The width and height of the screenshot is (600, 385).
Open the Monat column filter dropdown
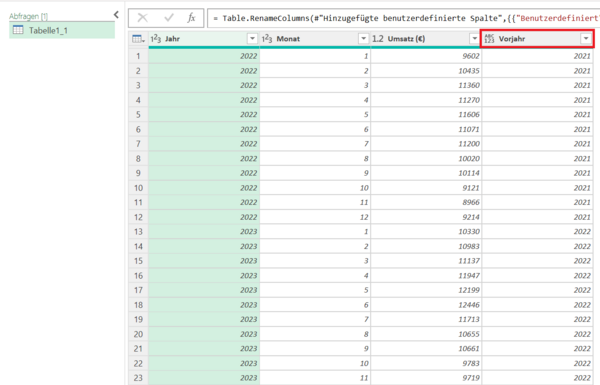click(363, 39)
